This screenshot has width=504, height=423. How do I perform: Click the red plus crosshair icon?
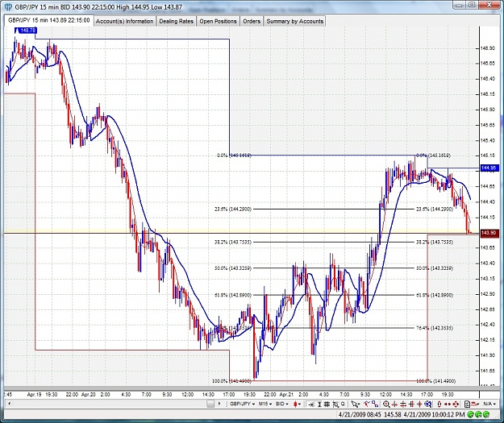419,404
